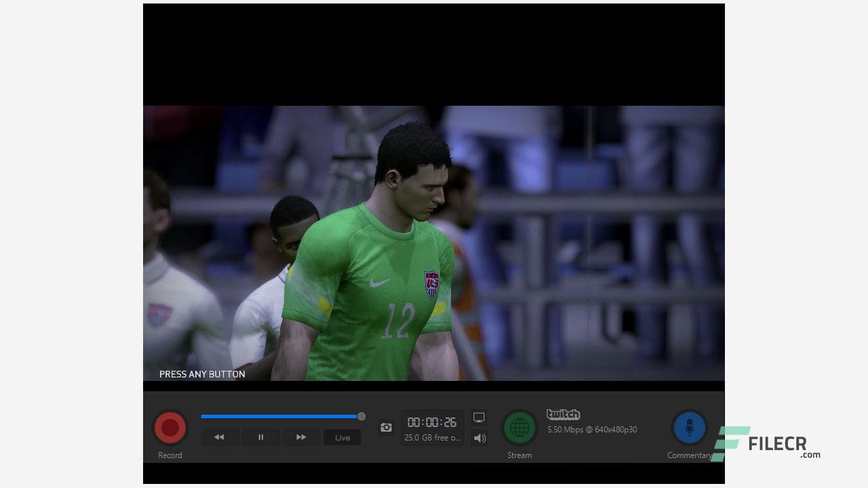Toggle fullscreen with the monitor icon
Screen dimensions: 868x488
click(x=479, y=418)
